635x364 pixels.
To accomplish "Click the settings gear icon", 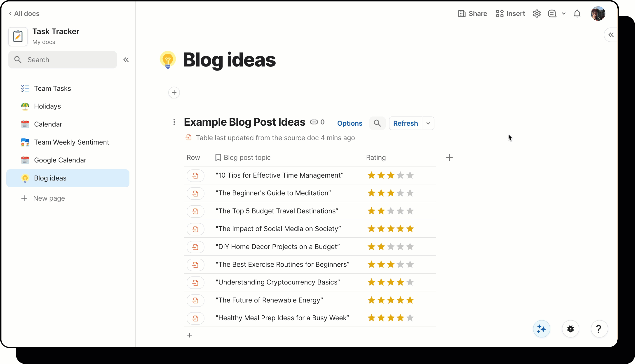I will click(x=537, y=14).
